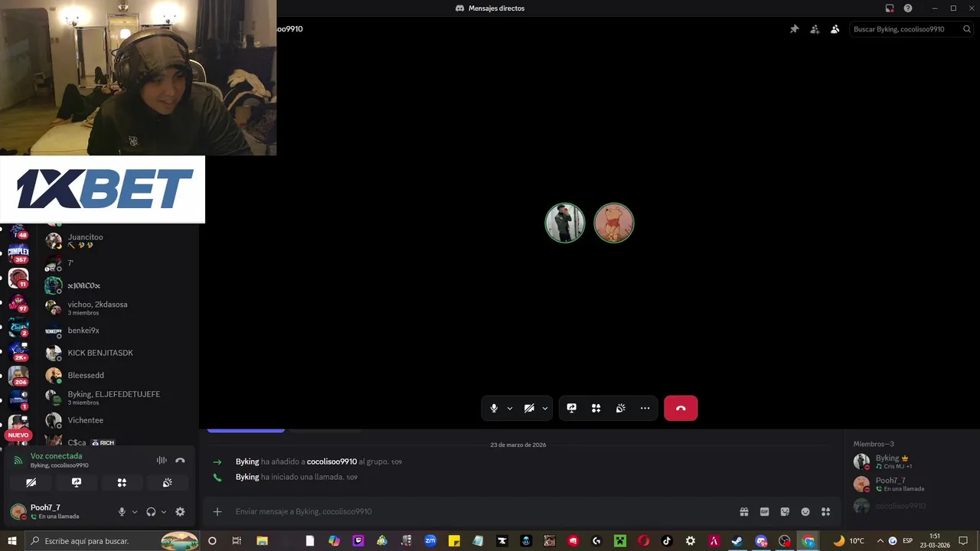This screenshot has width=980, height=551.
Task: Share your screen from the call controls bar
Action: (571, 409)
